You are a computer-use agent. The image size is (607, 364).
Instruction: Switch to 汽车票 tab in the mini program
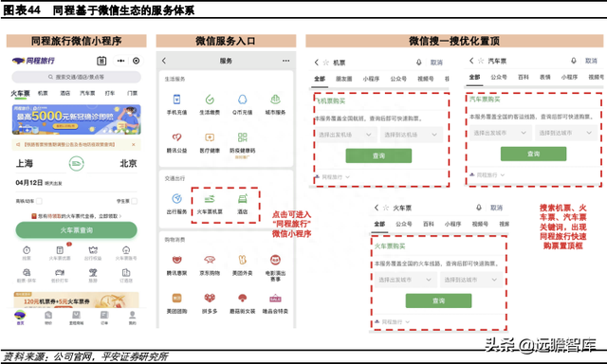87,93
